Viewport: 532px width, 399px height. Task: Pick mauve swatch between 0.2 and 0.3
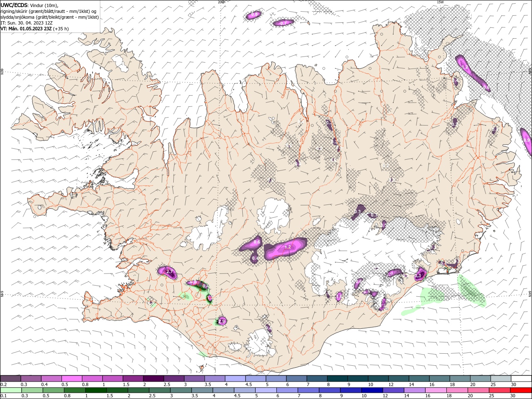coord(10,378)
